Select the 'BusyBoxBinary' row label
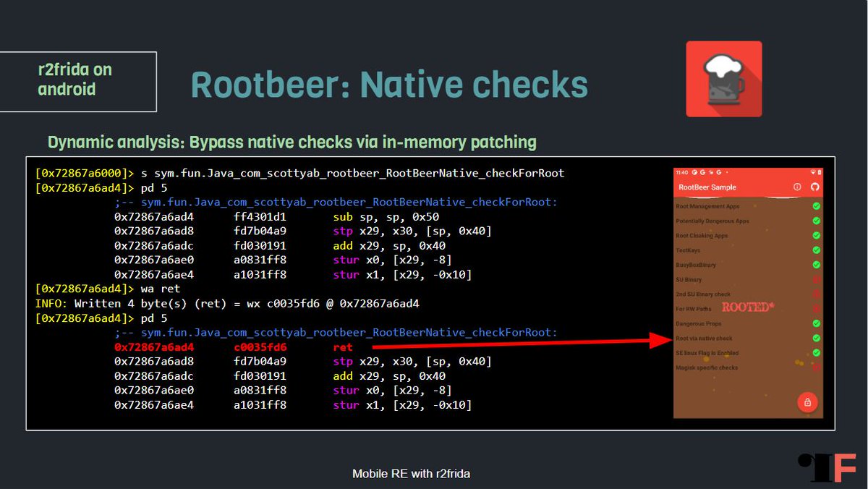 [x=695, y=265]
